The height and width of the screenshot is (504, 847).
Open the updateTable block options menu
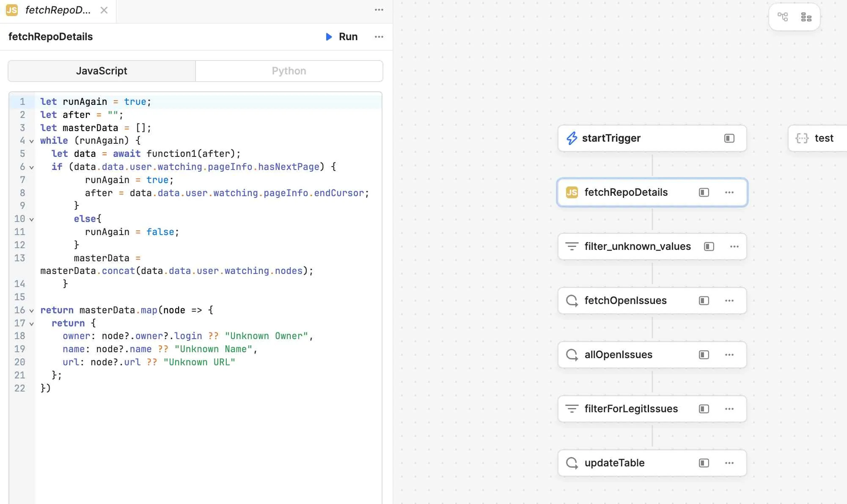coord(729,463)
